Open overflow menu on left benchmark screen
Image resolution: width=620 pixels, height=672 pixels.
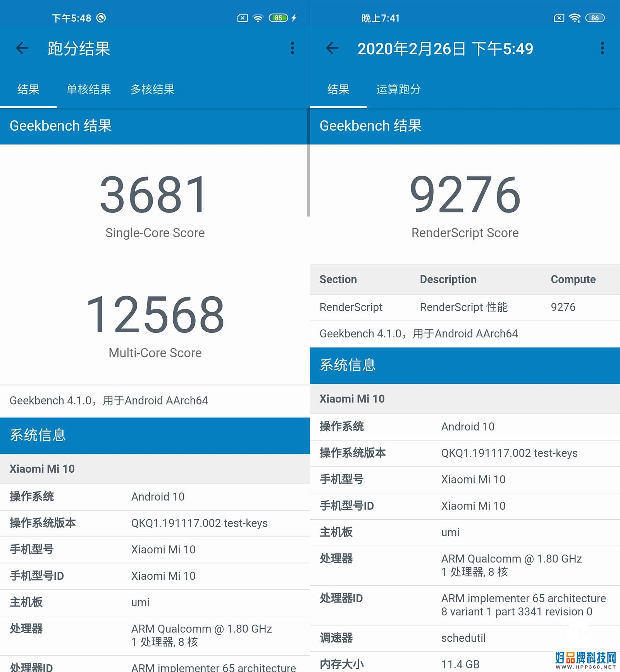[x=293, y=48]
